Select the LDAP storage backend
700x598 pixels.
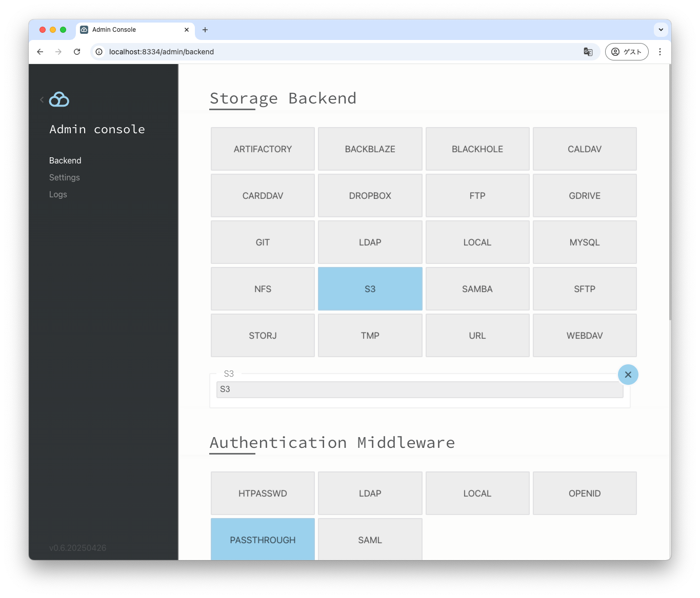[370, 242]
